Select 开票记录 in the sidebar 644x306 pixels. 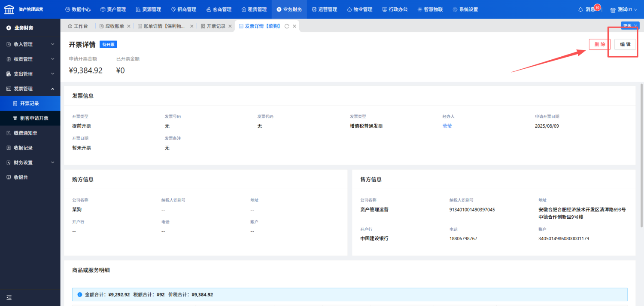click(30, 104)
